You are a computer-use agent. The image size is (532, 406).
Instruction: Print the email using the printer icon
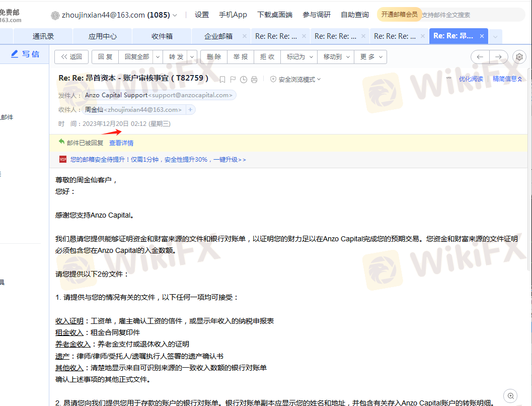[x=254, y=80]
